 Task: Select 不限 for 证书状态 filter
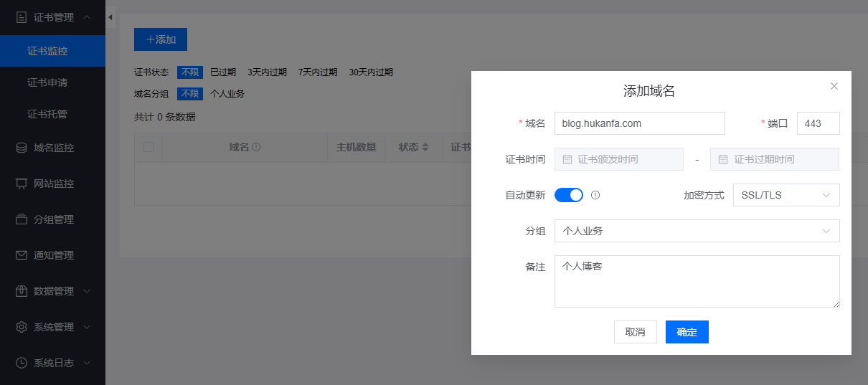[190, 72]
